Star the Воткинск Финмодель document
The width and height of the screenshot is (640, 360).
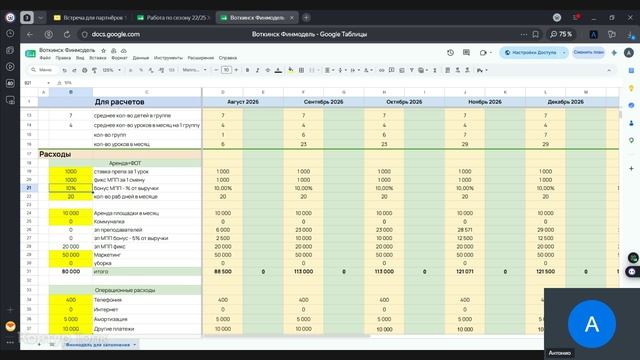tap(103, 51)
